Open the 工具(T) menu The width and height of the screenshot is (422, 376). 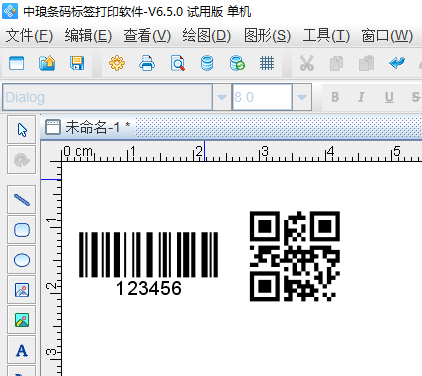(326, 35)
